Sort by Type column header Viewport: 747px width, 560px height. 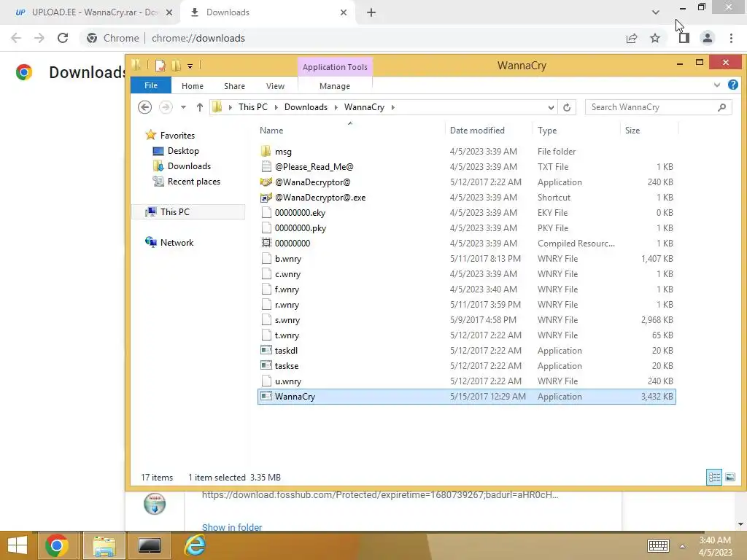tap(576, 130)
